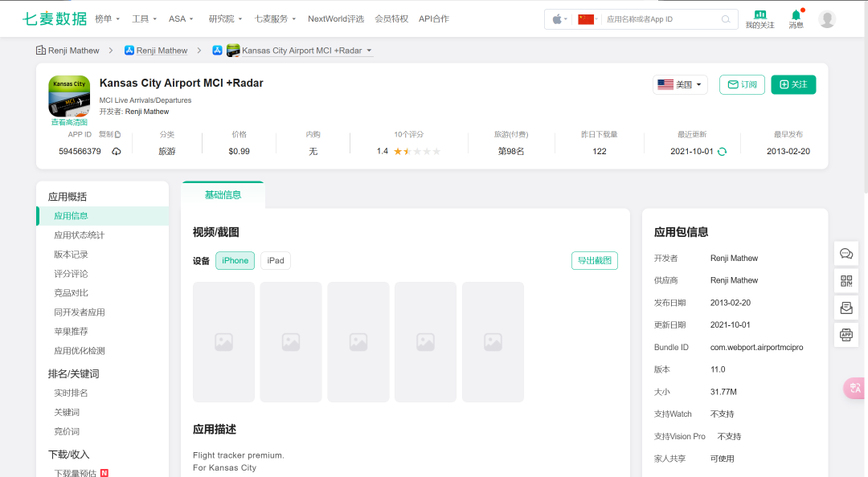Click the Renji Mathew company breadcrumb
The width and height of the screenshot is (868, 477).
pos(68,51)
